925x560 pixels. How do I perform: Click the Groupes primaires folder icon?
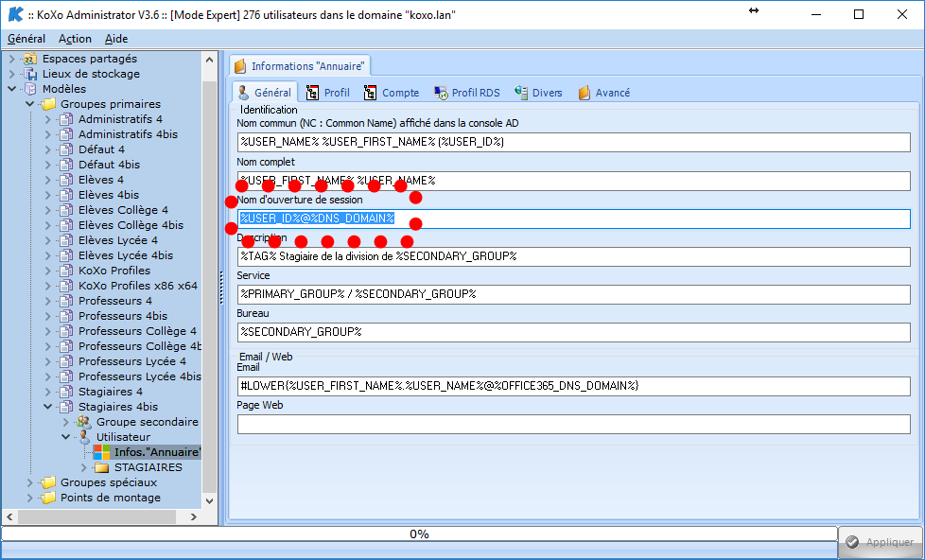48,104
